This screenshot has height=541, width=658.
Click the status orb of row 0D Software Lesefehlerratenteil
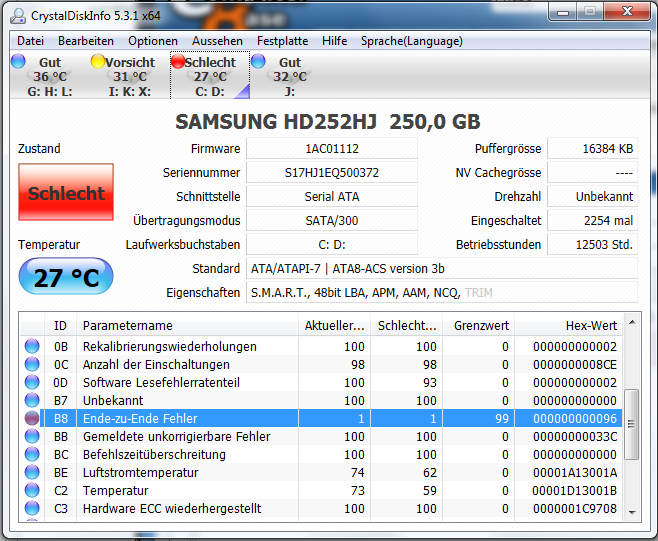click(x=32, y=382)
